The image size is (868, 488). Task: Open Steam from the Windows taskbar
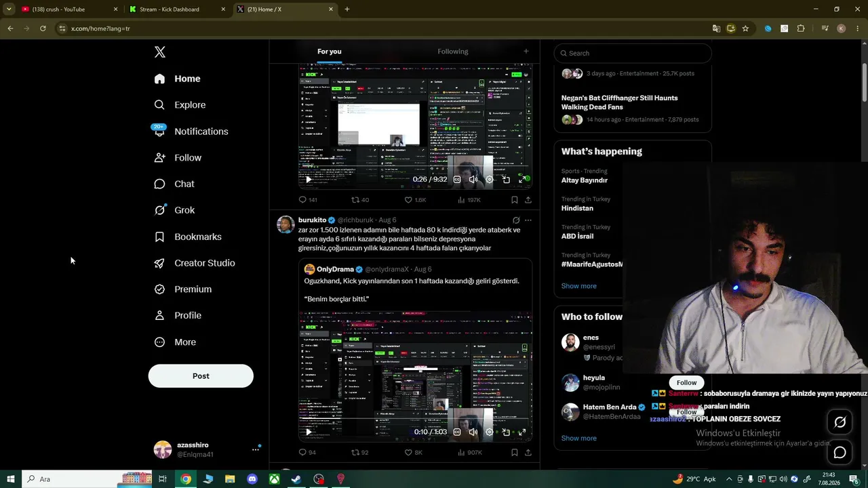[x=296, y=479]
